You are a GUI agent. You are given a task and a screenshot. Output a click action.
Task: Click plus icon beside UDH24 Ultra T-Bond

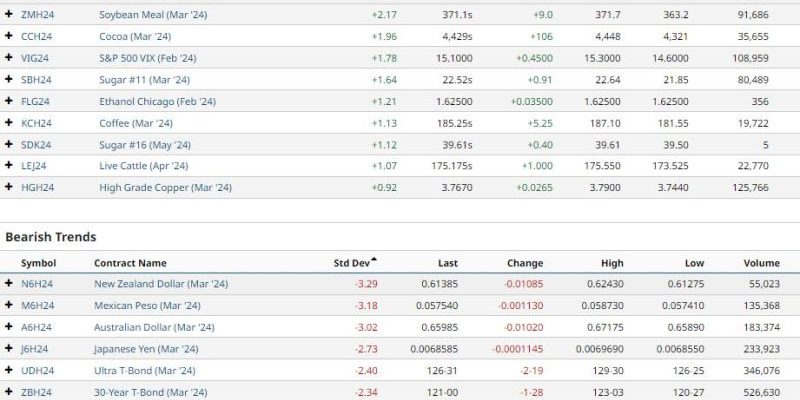(8, 370)
